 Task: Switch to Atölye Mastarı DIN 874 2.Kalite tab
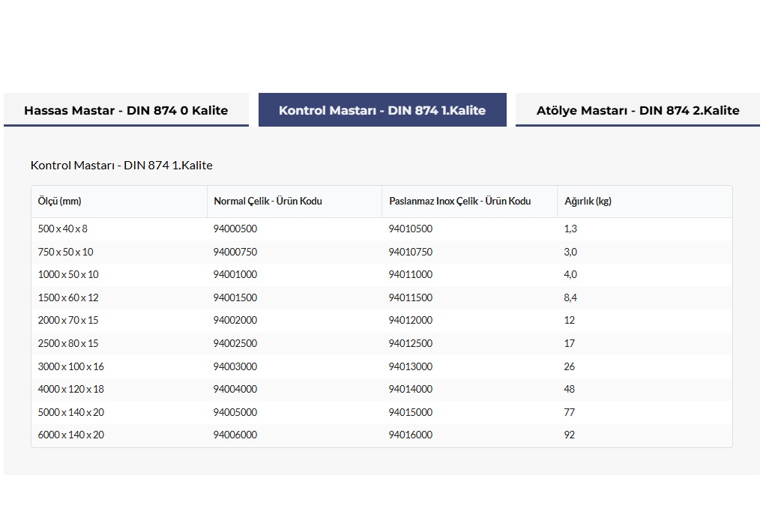pyautogui.click(x=638, y=110)
